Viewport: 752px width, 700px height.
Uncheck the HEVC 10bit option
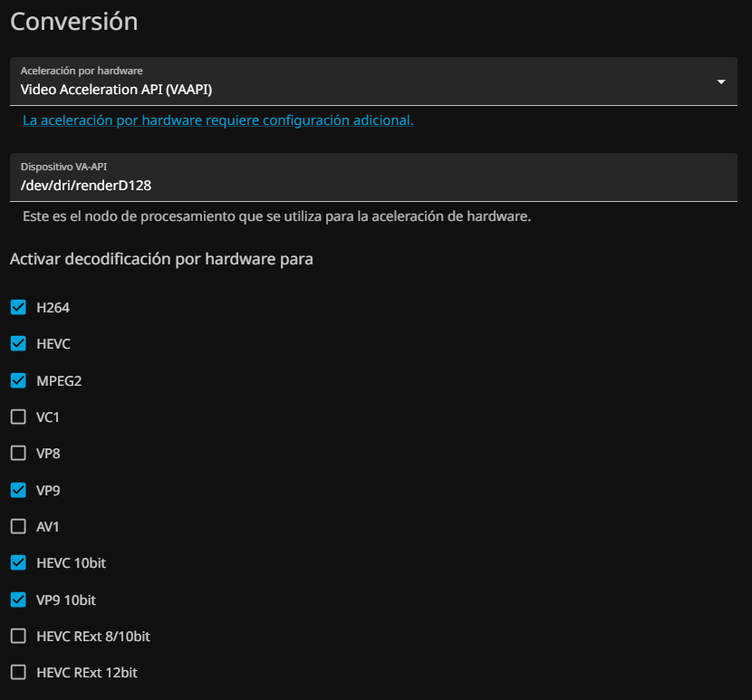pyautogui.click(x=18, y=562)
